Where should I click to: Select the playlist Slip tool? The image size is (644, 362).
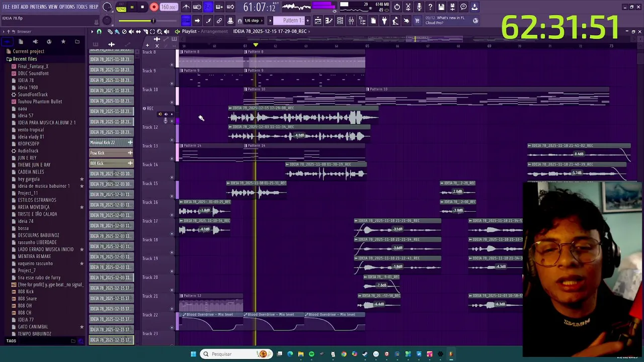(x=138, y=32)
